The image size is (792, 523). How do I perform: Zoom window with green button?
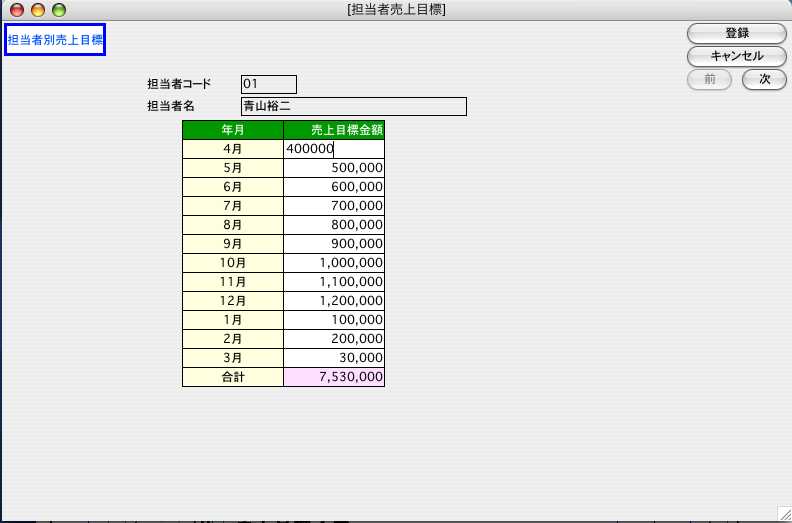(59, 10)
